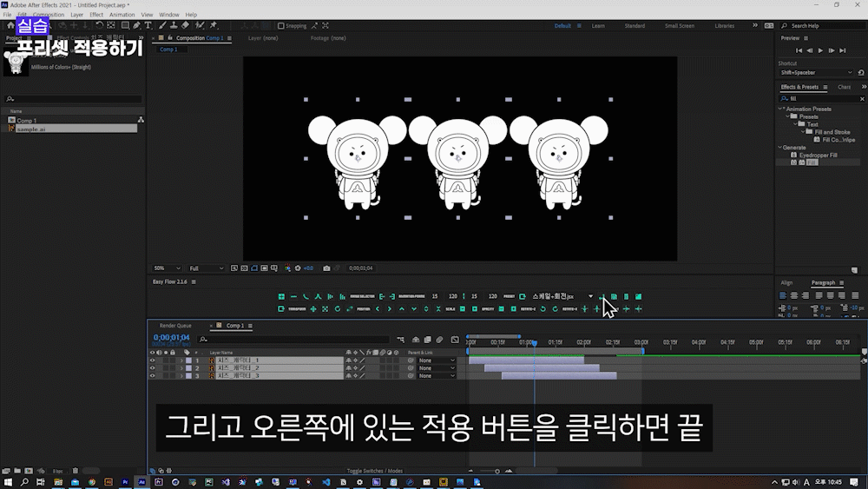Viewport: 868px width, 489px height.
Task: Switch to the Learn workspace
Action: (598, 26)
